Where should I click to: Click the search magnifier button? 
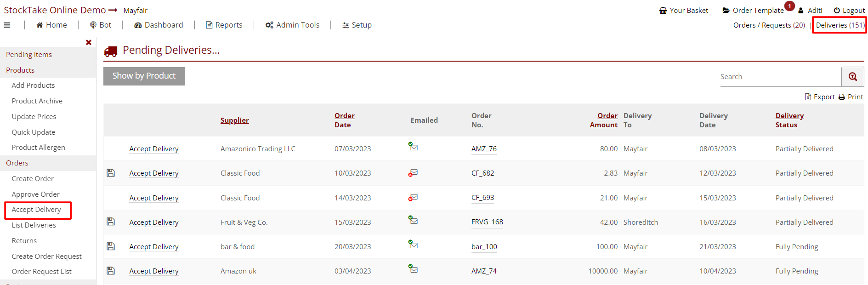(852, 77)
